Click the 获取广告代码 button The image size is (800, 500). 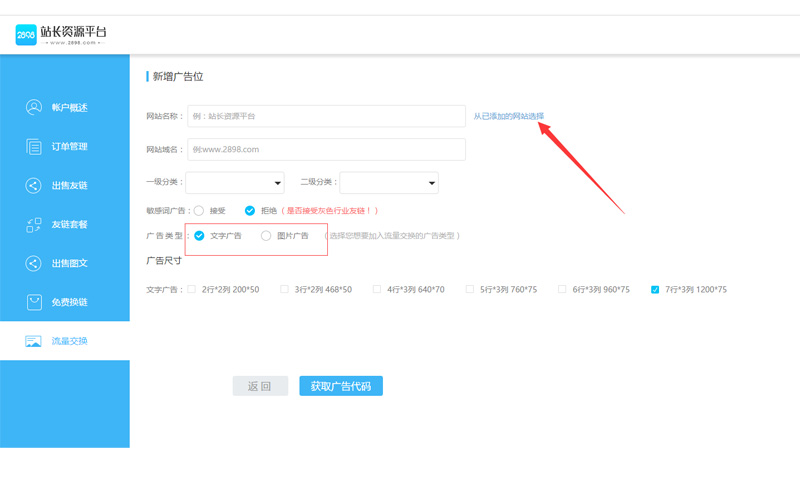(341, 386)
